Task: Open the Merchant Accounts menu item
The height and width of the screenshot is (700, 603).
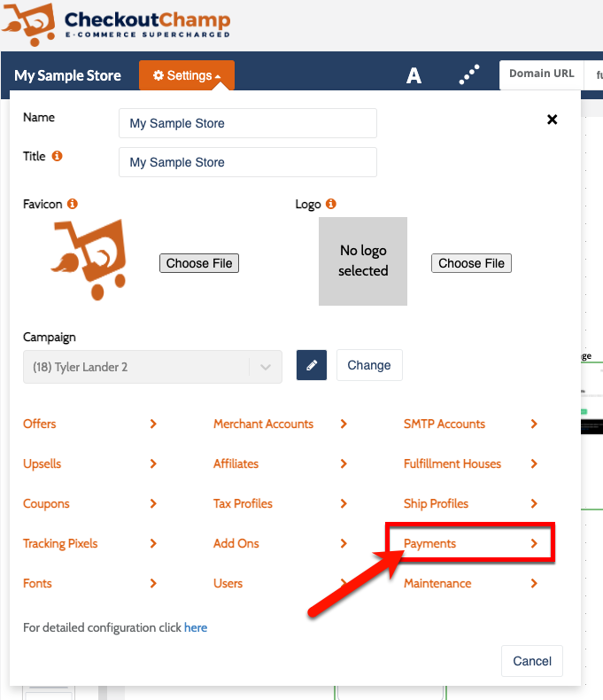Action: point(280,424)
